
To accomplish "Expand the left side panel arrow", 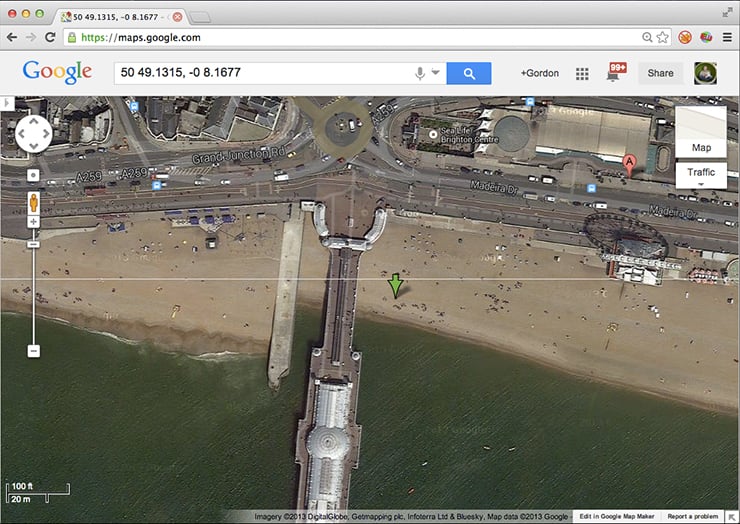I will [7, 103].
